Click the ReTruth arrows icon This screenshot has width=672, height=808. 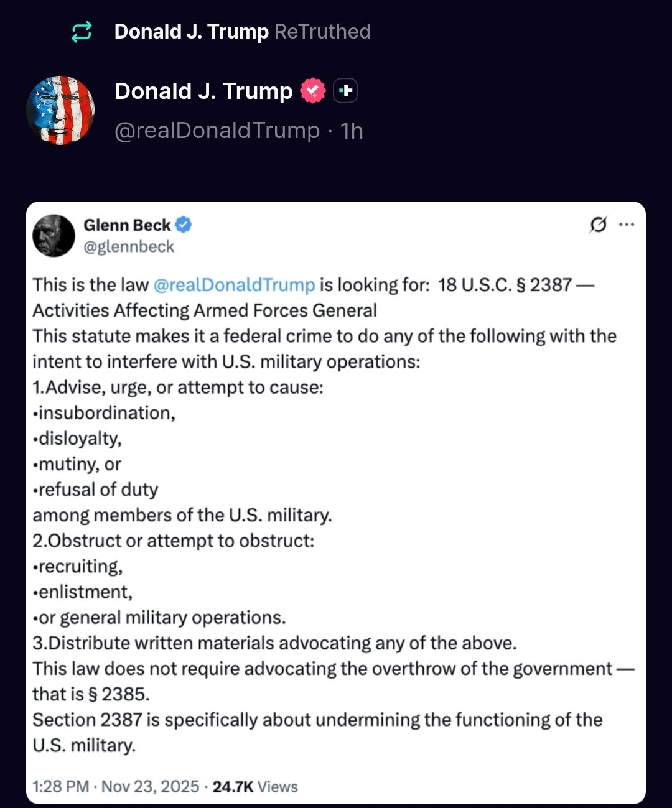pos(82,32)
